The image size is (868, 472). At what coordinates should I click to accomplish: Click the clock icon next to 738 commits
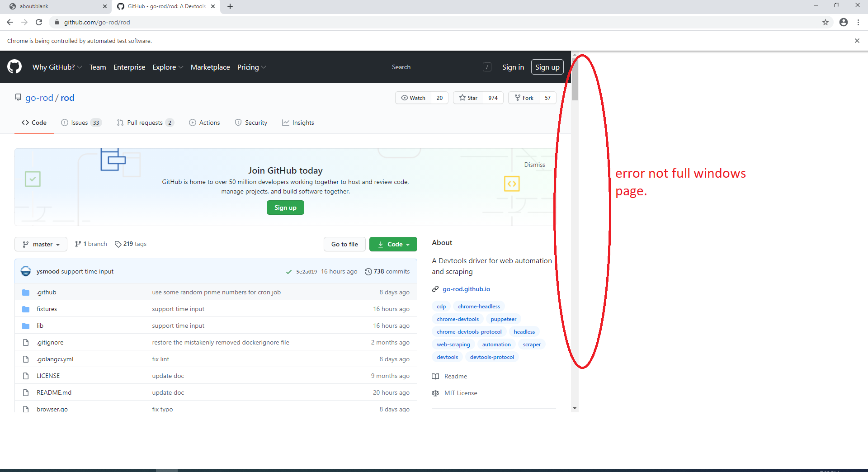(368, 271)
